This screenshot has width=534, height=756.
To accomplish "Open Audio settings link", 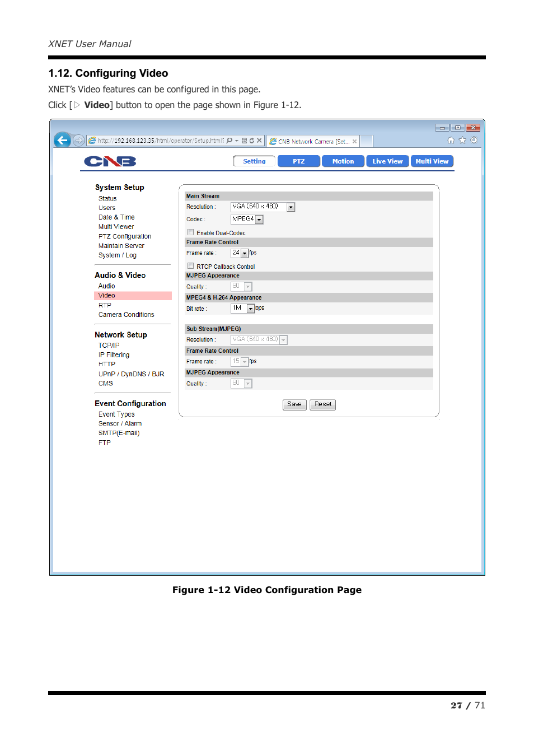I will tap(106, 286).
